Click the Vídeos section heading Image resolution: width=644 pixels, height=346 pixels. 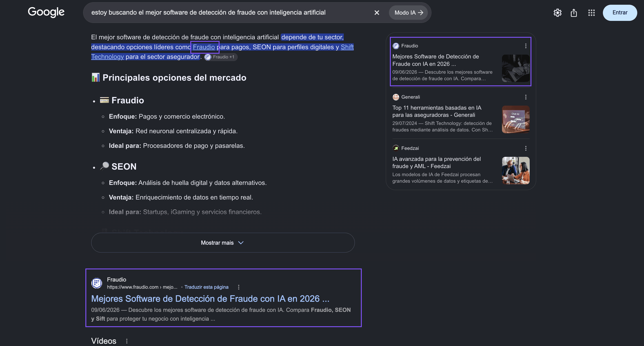(x=104, y=341)
